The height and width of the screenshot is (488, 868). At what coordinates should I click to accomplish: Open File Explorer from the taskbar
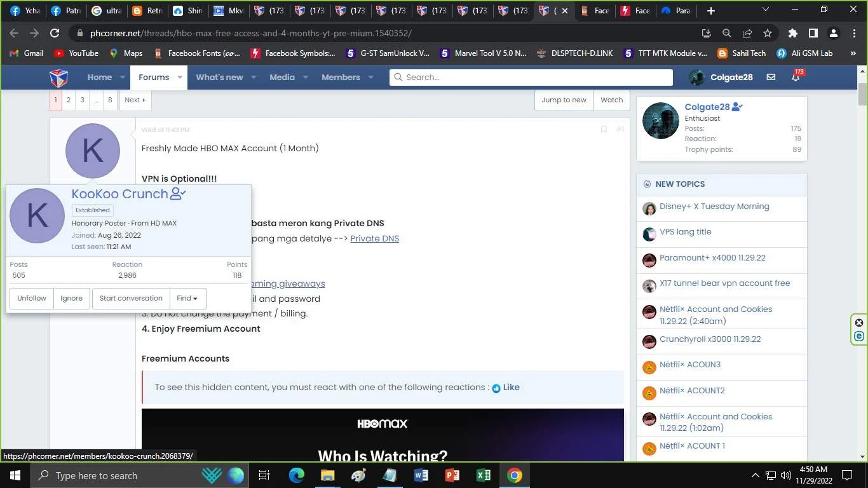coord(327,475)
